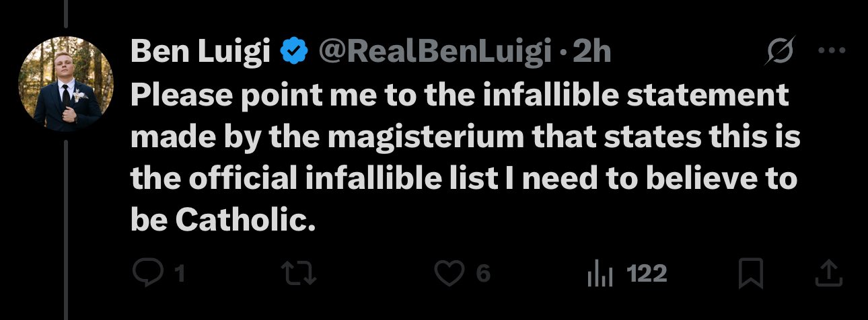Screen dimensions: 868x320
Task: Click the like count showing 6
Action: tap(482, 273)
